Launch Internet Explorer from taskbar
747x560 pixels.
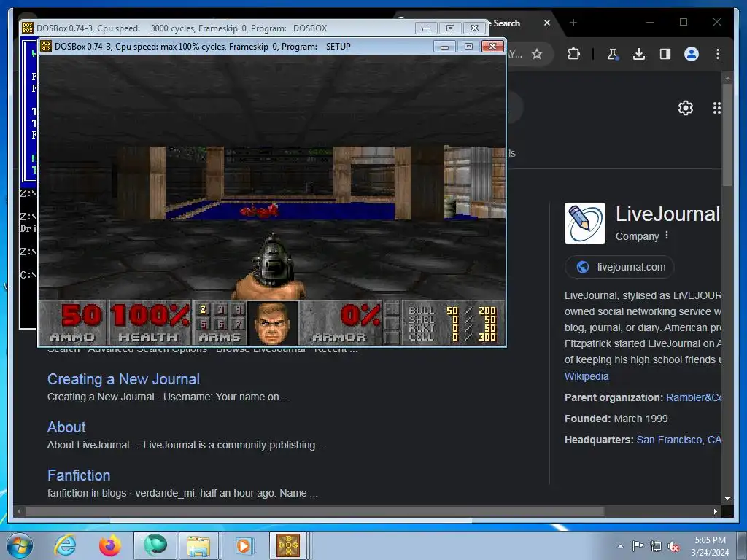64,545
